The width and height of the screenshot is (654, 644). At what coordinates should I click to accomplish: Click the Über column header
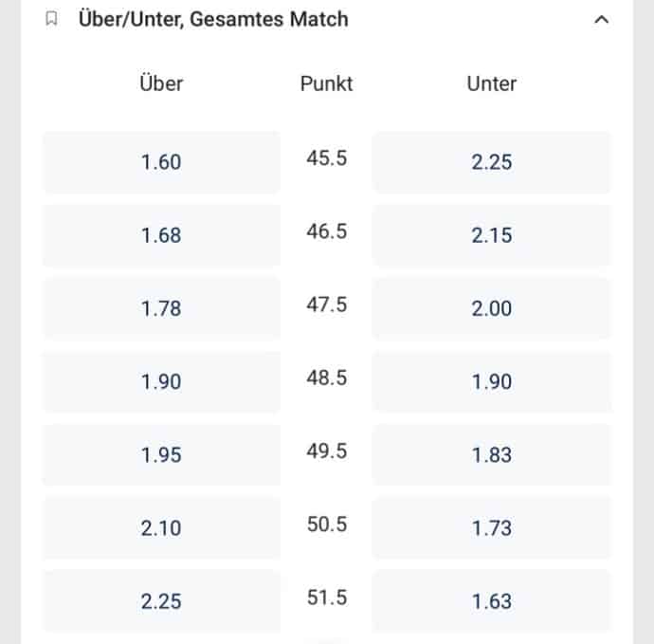click(161, 83)
